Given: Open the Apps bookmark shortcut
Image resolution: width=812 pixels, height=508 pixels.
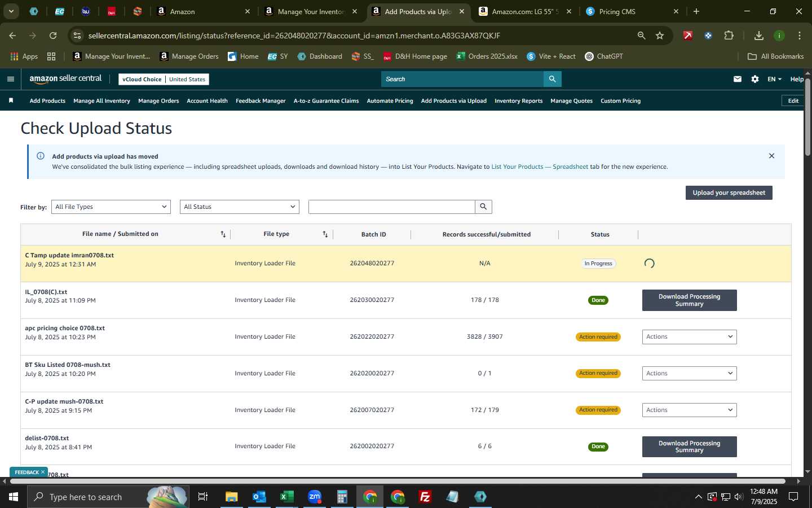Looking at the screenshot, I should [24, 56].
